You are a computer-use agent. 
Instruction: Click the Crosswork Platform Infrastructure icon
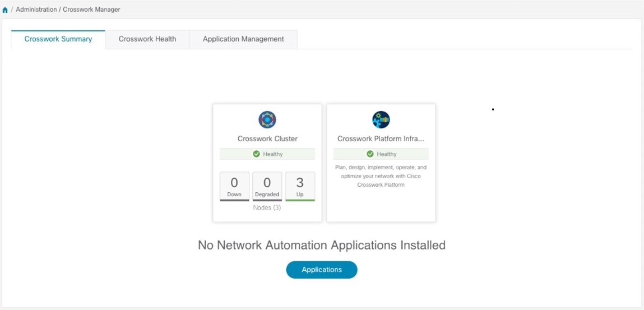tap(381, 120)
